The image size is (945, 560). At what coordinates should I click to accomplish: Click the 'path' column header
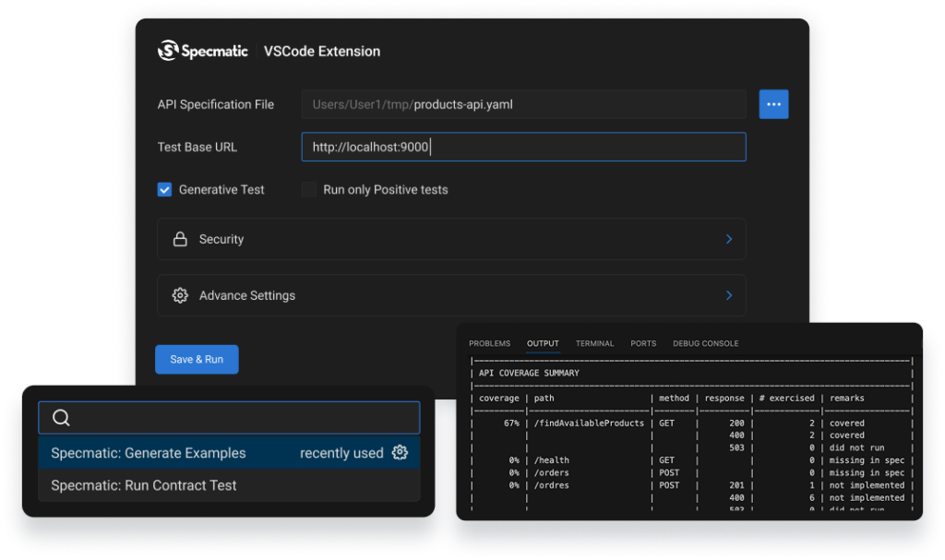click(x=544, y=399)
